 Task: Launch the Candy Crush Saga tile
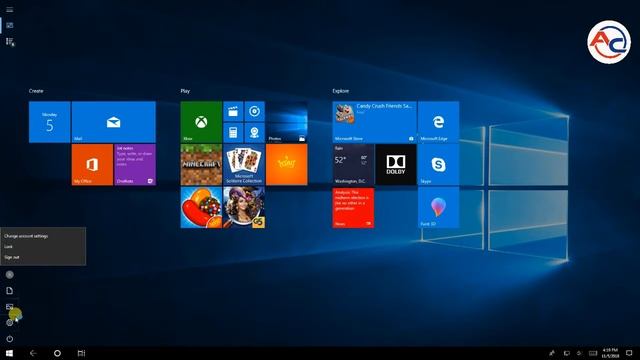pyautogui.click(x=201, y=207)
